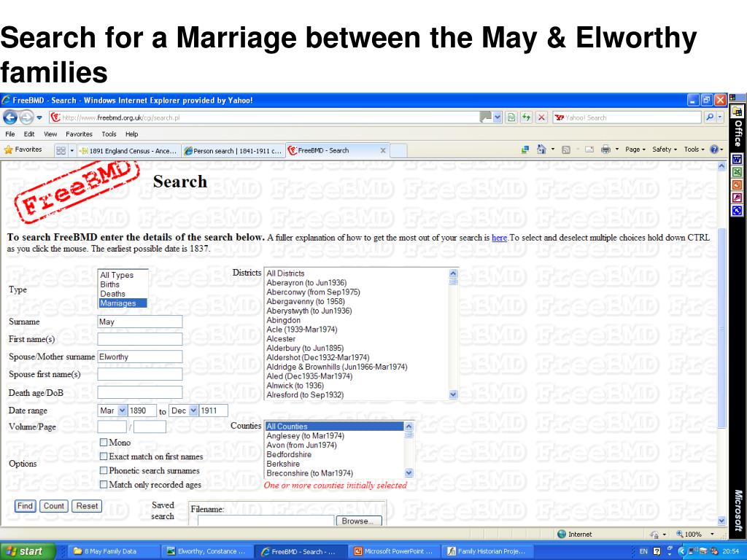Open the Edit menu
This screenshot has width=747, height=560.
point(29,134)
